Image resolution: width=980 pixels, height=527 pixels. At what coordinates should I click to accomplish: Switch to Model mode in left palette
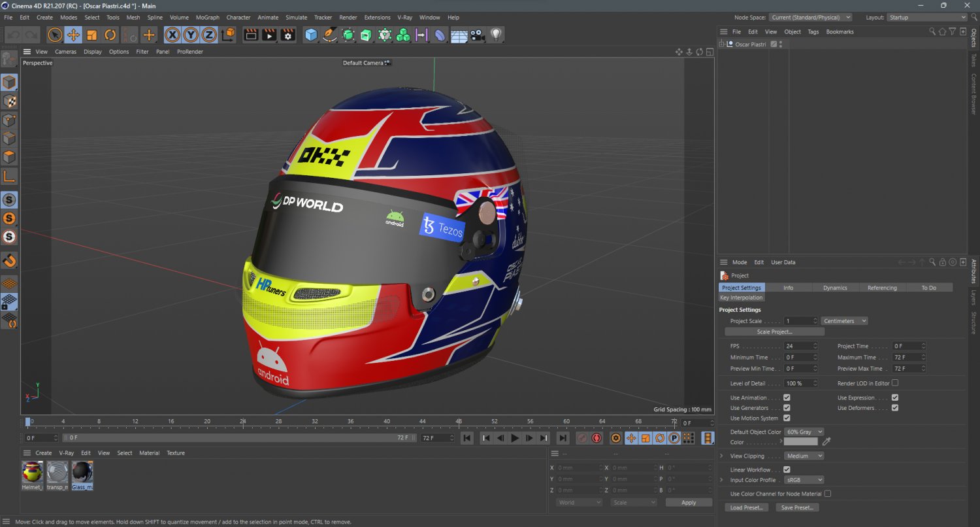point(9,82)
